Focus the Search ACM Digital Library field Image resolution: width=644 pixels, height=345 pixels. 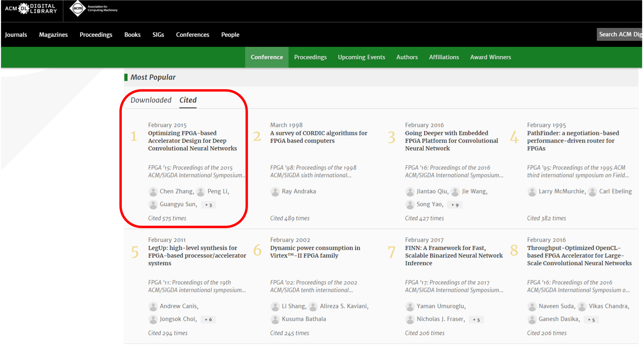(x=619, y=34)
